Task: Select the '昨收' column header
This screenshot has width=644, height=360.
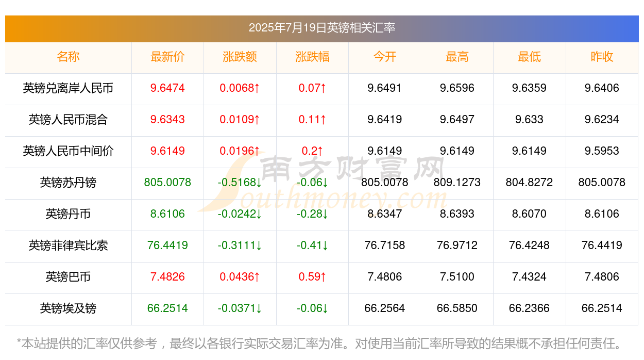Action: coord(602,57)
